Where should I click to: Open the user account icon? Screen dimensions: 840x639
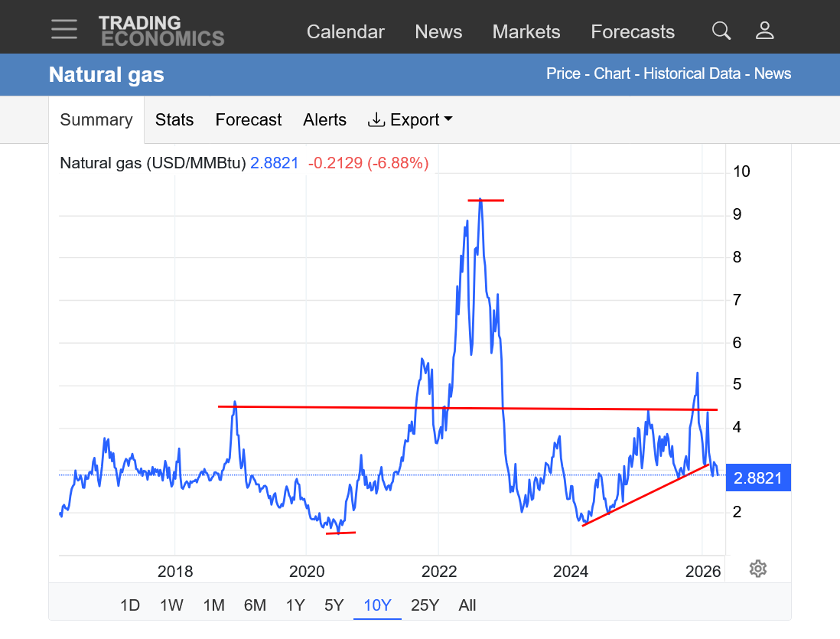764,31
